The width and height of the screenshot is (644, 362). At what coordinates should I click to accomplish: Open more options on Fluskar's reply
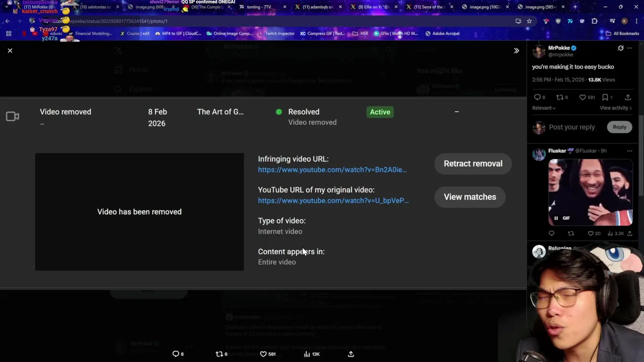point(629,151)
